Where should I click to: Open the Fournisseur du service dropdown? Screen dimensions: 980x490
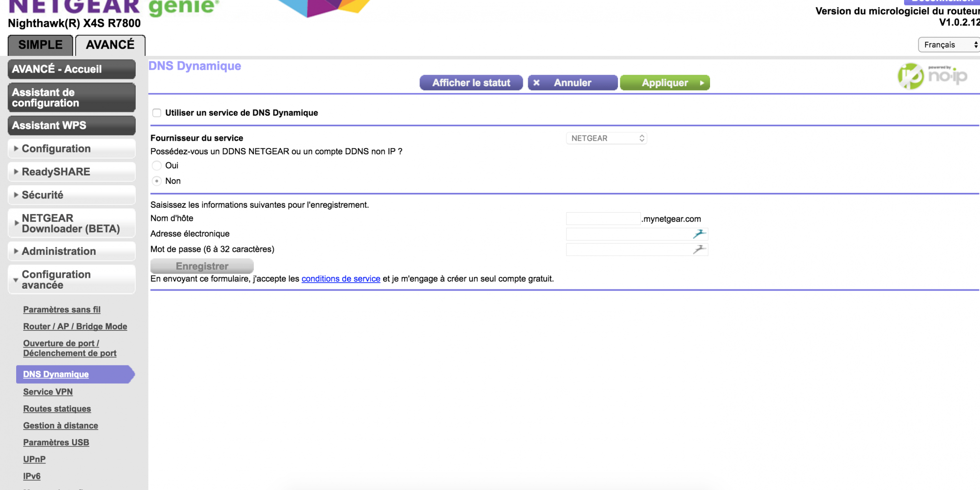point(607,138)
